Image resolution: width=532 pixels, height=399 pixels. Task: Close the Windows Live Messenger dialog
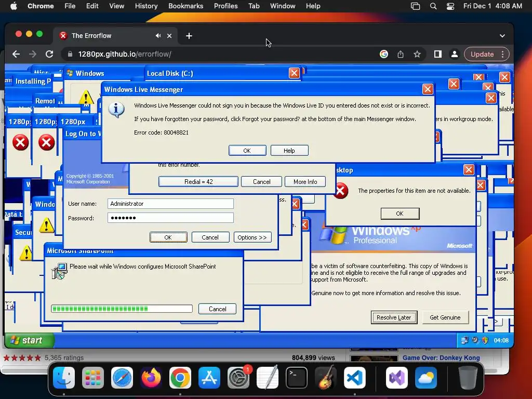click(428, 89)
